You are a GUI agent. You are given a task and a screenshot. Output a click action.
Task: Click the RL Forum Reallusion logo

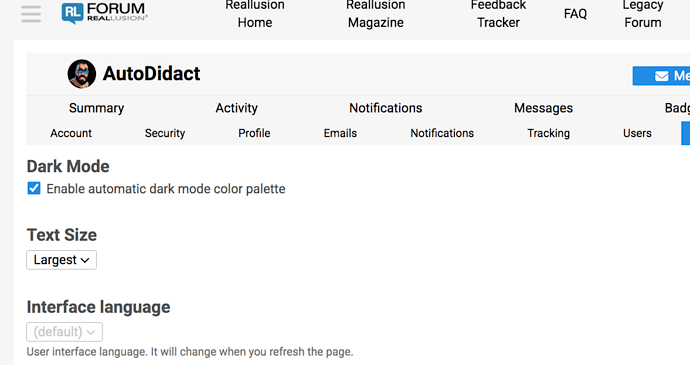coord(105,13)
